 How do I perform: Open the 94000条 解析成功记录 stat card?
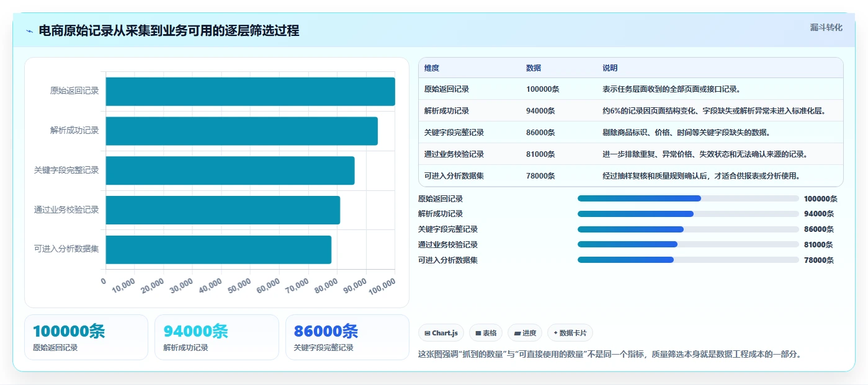(x=217, y=337)
